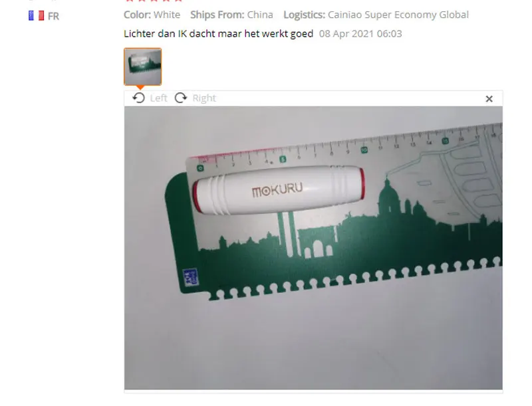Screen dimensions: 532x406
Task: Open the review photo thumbnail
Action: (142, 66)
